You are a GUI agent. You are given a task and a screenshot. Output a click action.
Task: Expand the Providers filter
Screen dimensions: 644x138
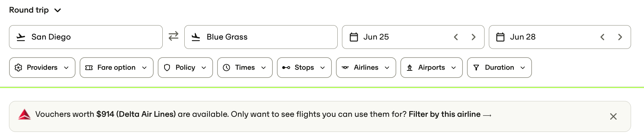[x=42, y=68]
